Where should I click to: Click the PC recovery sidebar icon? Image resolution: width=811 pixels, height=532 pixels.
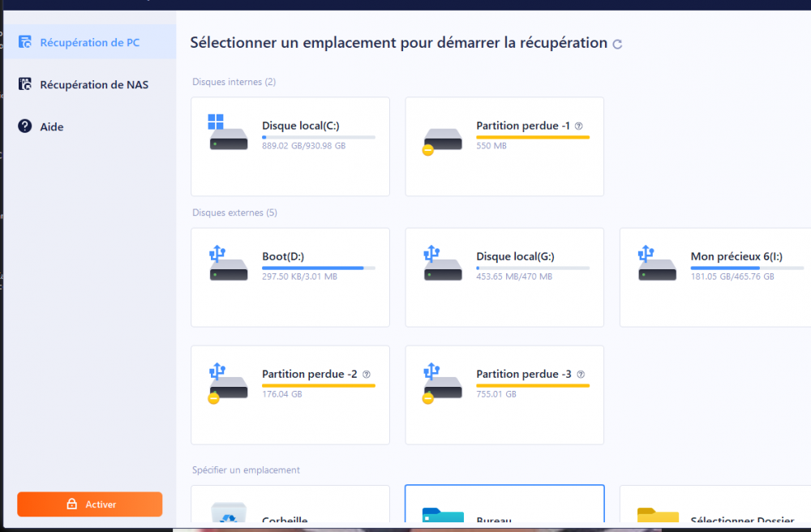25,42
